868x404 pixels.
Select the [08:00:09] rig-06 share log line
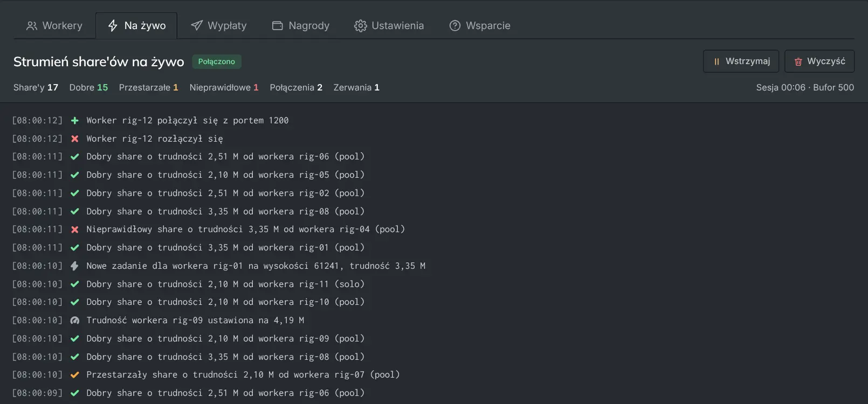click(434, 393)
